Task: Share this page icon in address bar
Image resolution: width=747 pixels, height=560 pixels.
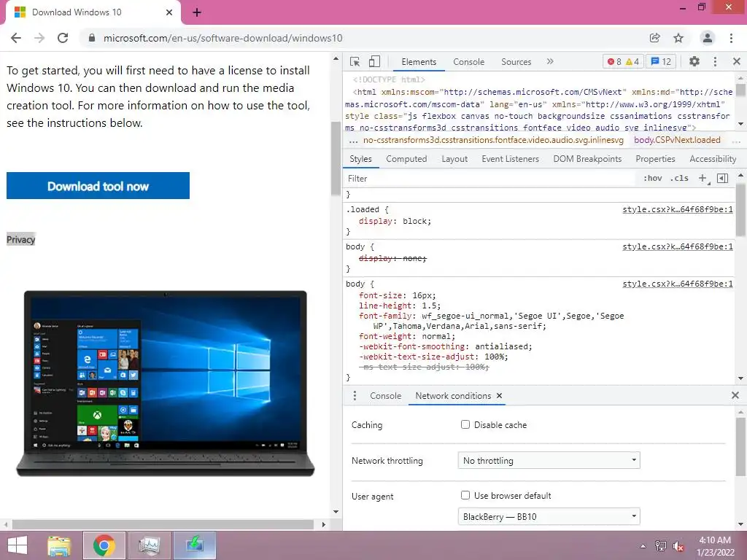Action: 654,38
